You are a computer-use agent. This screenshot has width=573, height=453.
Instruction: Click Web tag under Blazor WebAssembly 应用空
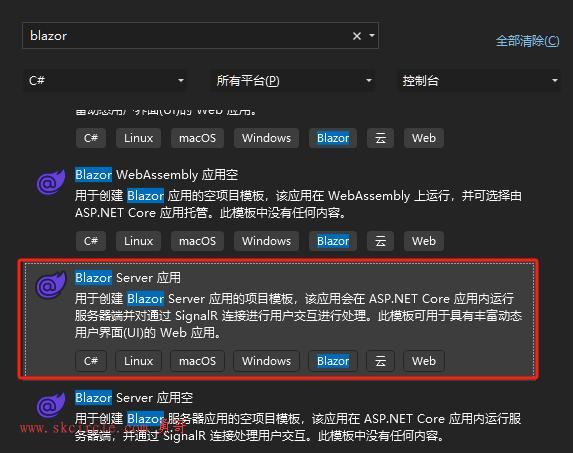click(424, 241)
